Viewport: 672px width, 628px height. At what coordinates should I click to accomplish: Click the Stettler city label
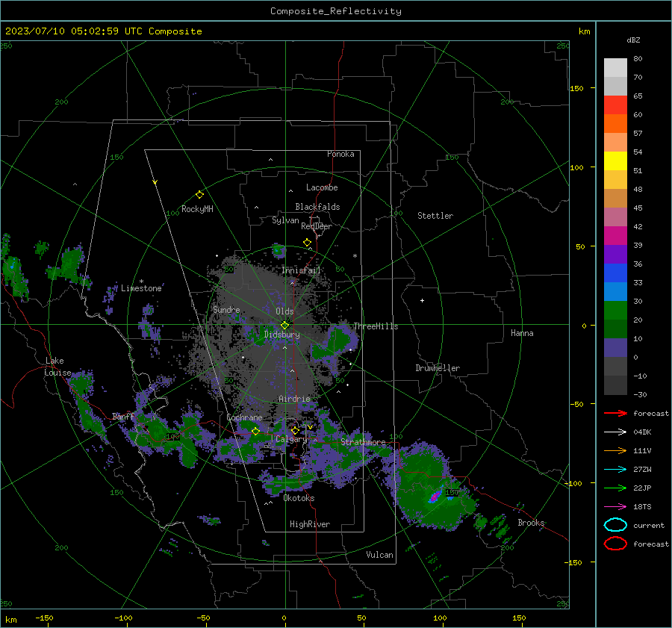pos(435,216)
